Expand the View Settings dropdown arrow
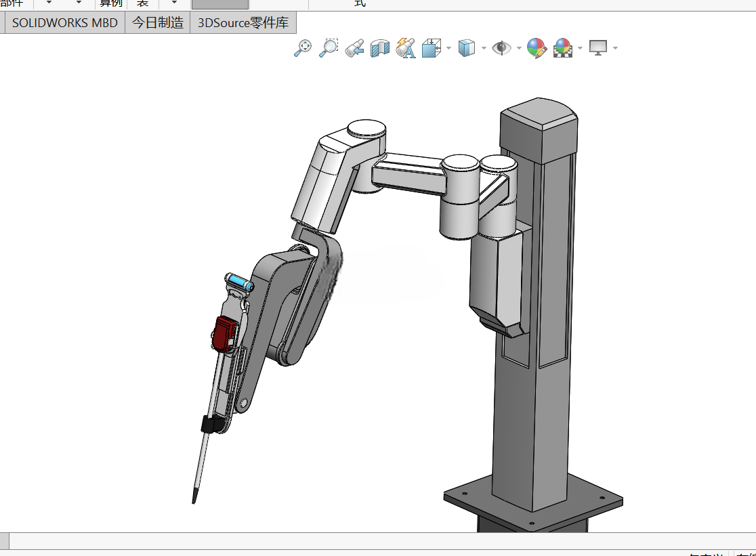Image resolution: width=756 pixels, height=556 pixels. click(x=615, y=48)
